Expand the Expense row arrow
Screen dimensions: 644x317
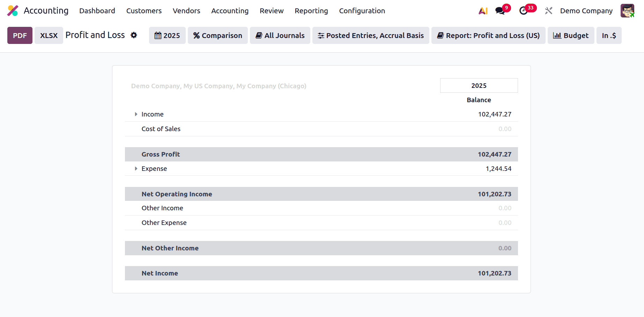136,169
